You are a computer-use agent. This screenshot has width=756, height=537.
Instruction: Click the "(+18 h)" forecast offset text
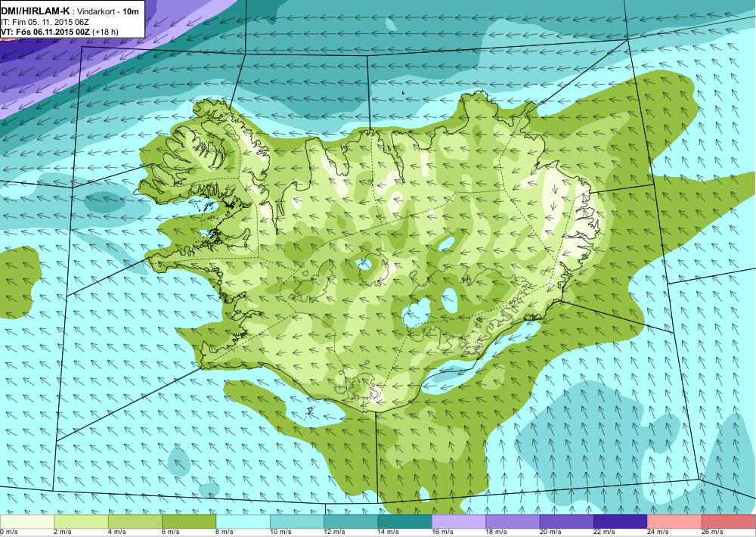[x=106, y=33]
